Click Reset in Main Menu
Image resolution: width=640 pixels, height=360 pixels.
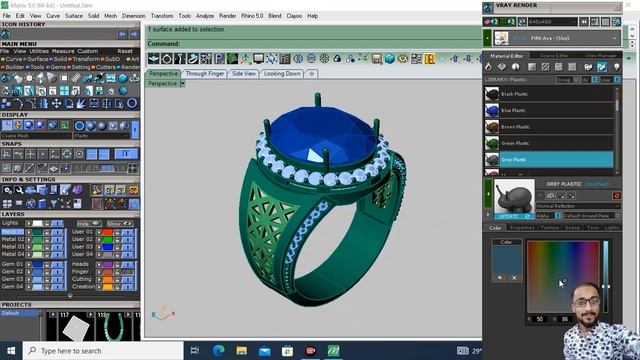coord(125,51)
